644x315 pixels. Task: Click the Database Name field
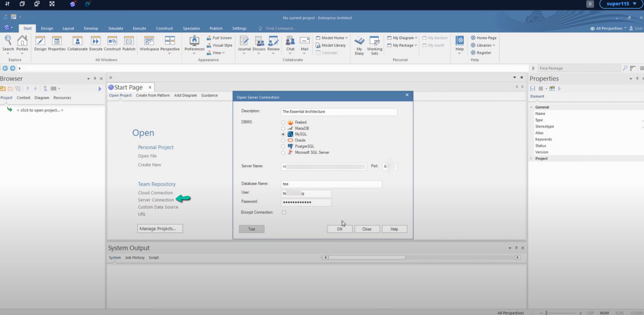(331, 184)
